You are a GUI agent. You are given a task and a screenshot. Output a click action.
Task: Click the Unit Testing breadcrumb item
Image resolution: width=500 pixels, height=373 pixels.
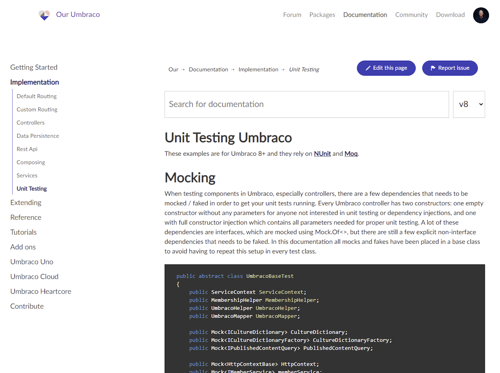(x=304, y=69)
